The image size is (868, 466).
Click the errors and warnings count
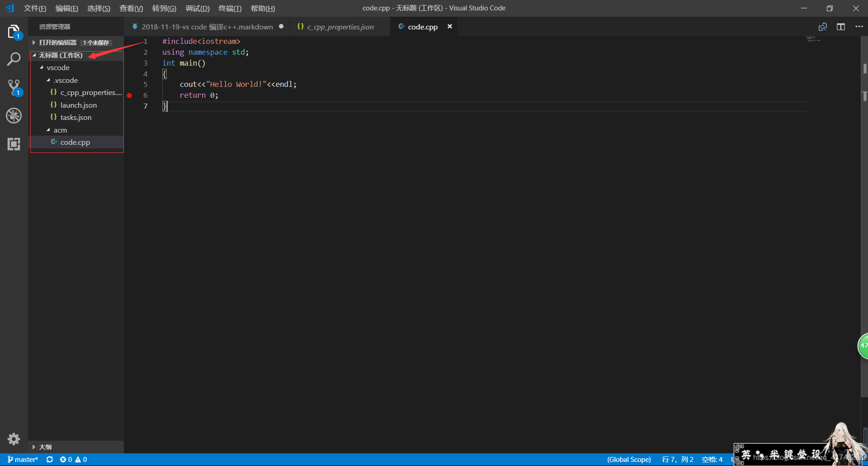pos(73,459)
